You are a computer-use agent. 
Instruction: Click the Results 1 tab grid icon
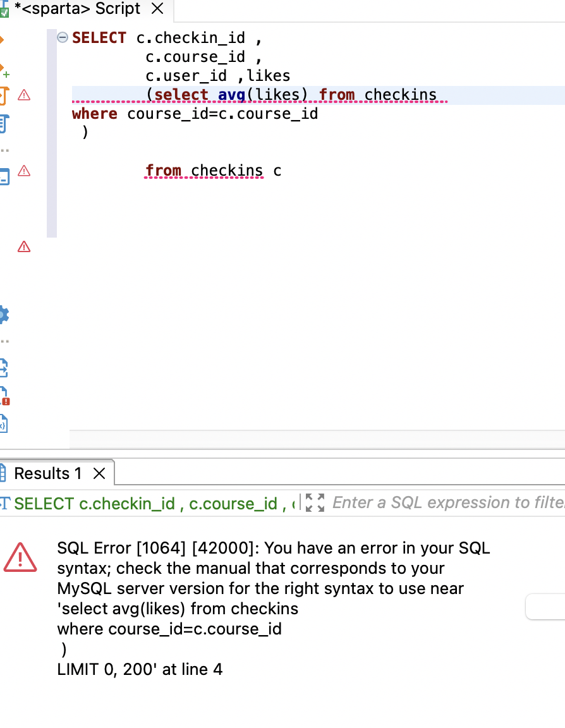(x=3, y=473)
